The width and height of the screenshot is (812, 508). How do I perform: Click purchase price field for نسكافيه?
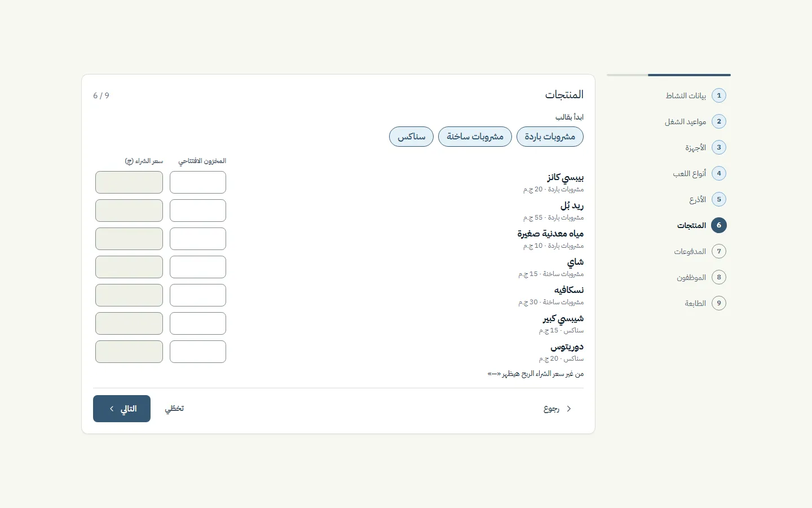coord(129,295)
